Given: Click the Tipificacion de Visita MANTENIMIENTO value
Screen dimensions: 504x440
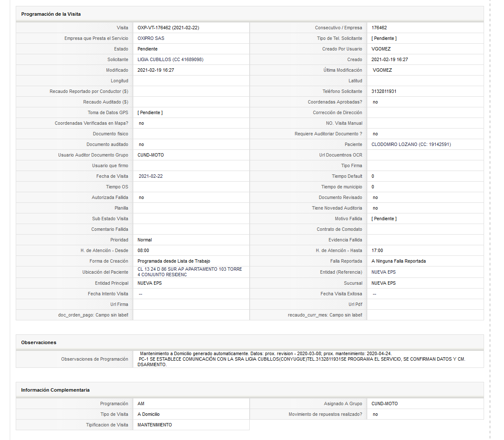Looking at the screenshot, I should [x=155, y=425].
